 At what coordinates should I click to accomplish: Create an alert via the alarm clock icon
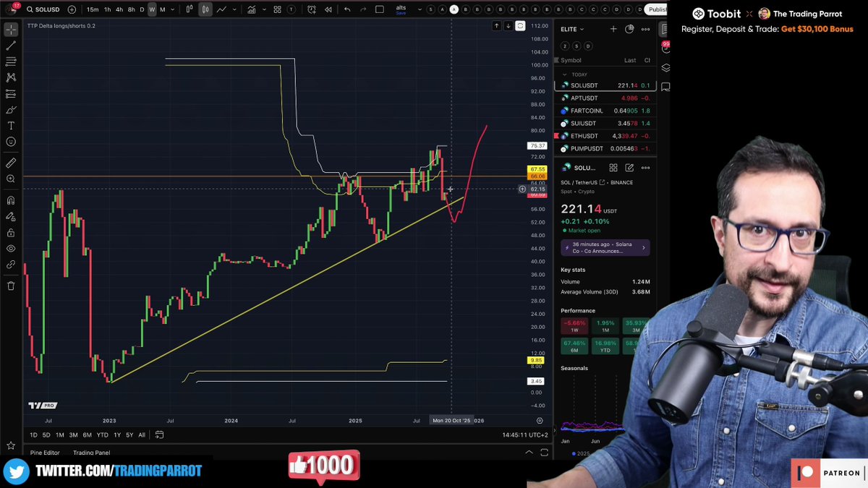pyautogui.click(x=311, y=9)
